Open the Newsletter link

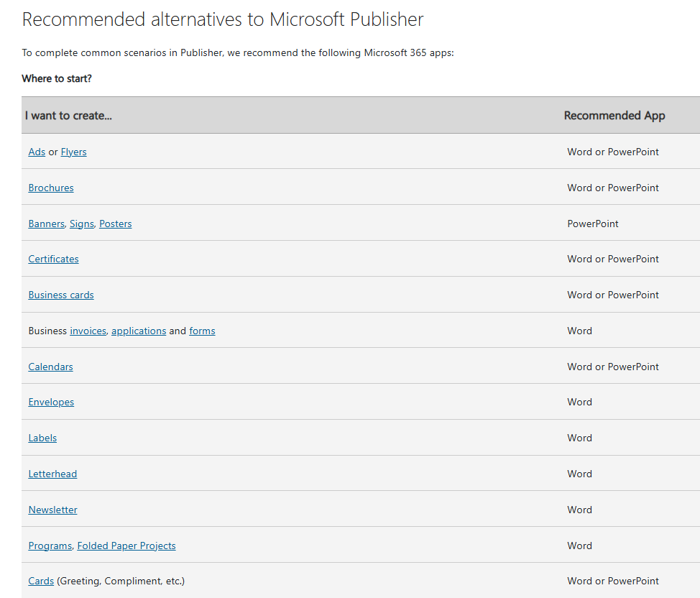pos(52,510)
